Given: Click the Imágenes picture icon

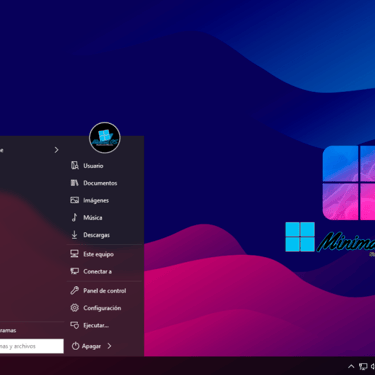Looking at the screenshot, I should (x=75, y=200).
